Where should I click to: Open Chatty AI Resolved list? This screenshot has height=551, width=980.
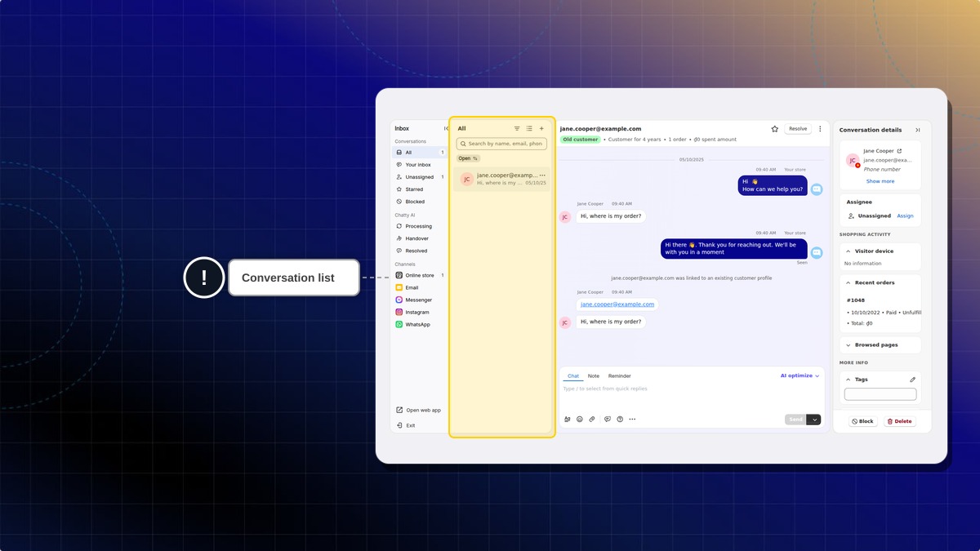(420, 251)
